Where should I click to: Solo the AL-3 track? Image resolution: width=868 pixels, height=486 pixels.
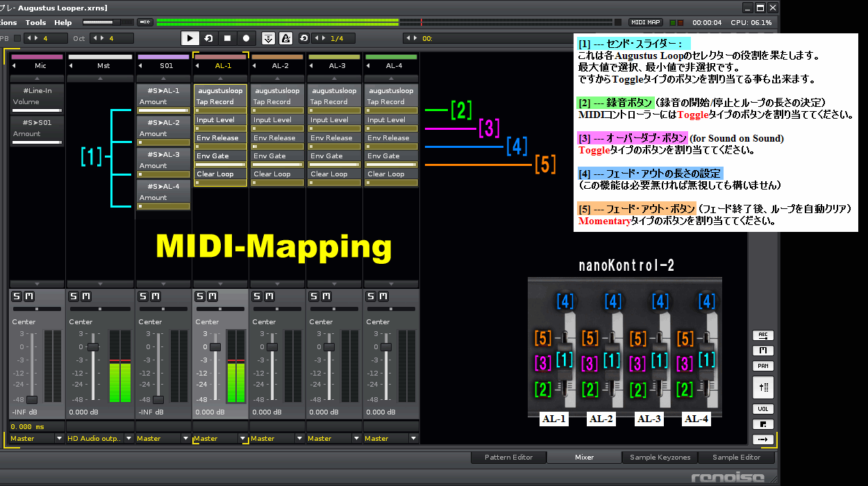[314, 296]
